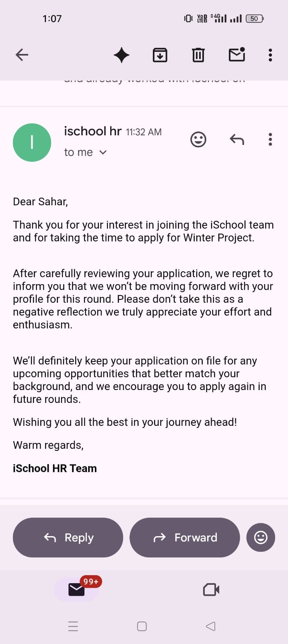Open Gemini sparkle summarize icon
The height and width of the screenshot is (644, 288).
(121, 55)
